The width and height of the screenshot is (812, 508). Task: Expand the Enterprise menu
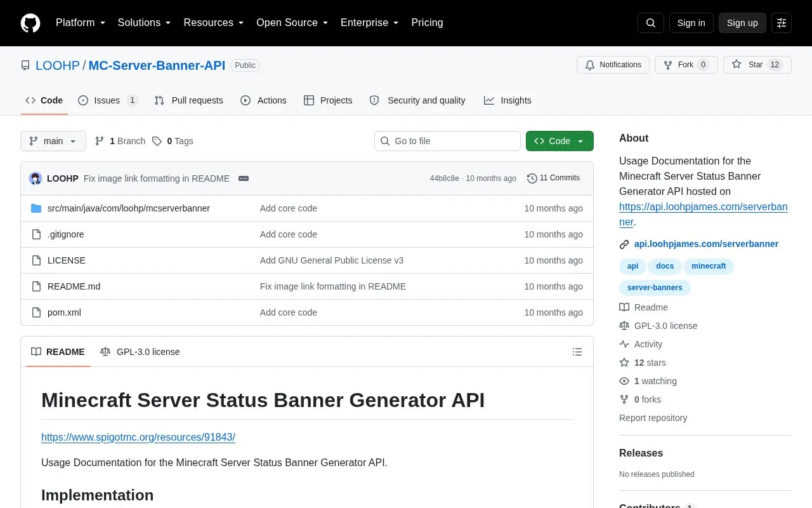pos(370,23)
